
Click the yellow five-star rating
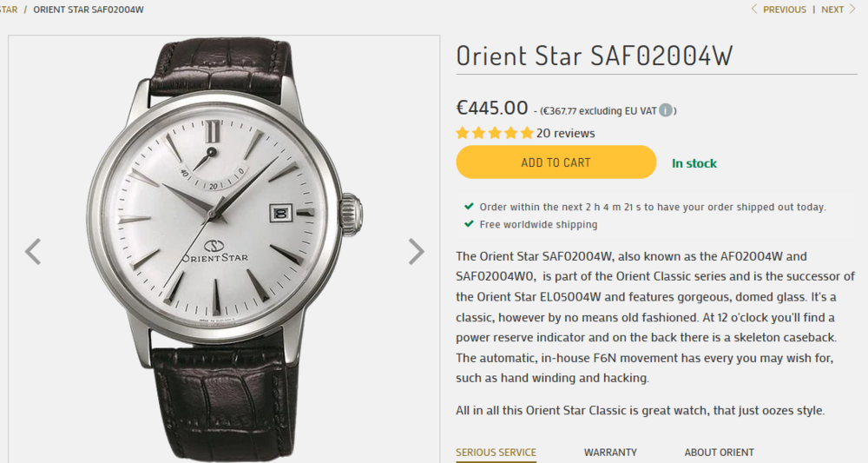coord(495,133)
